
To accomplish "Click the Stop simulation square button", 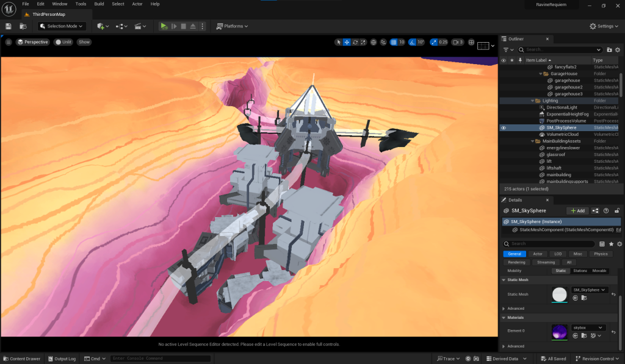I will tap(183, 26).
